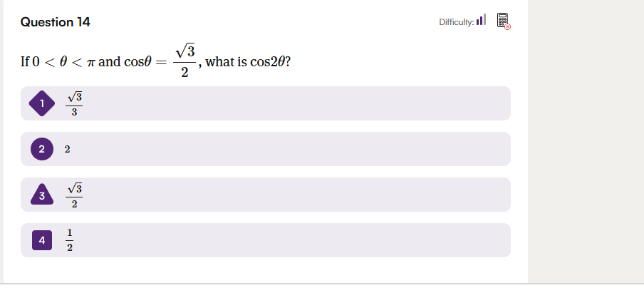Click the difficulty level bars icon

(481, 21)
